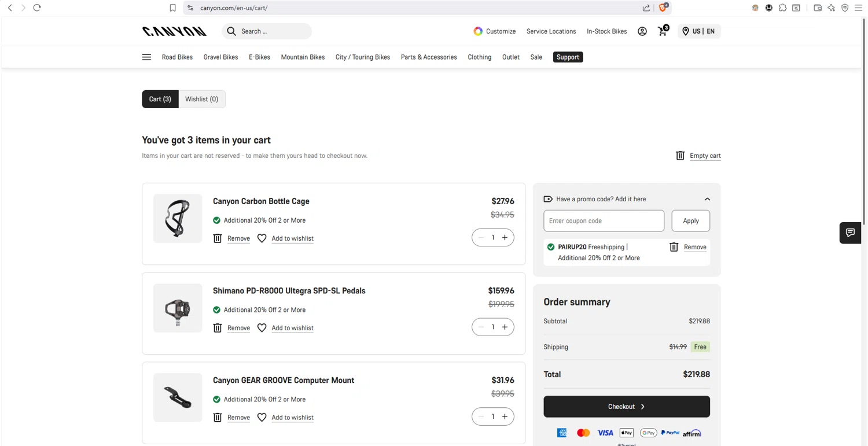Click the Enter coupon code field

click(604, 221)
